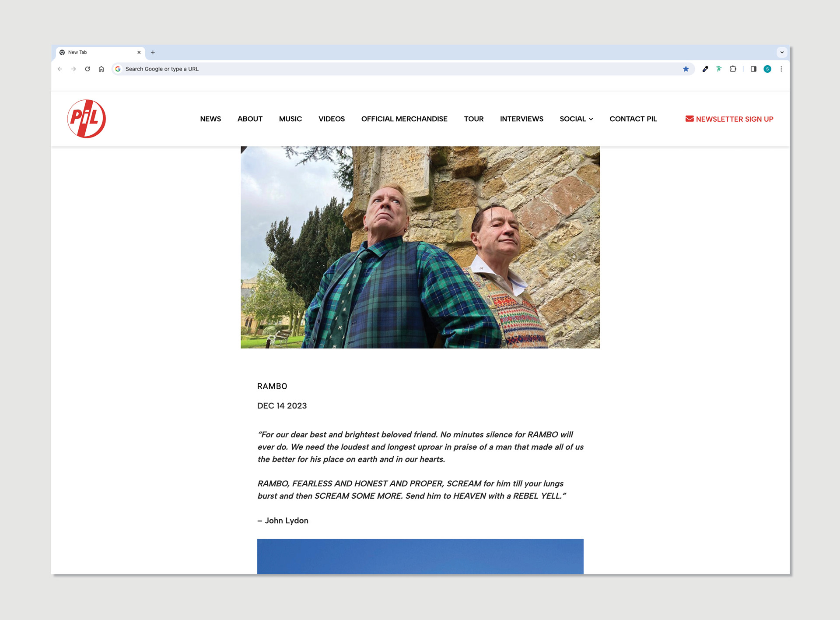Click the RAMBO article title

point(272,386)
